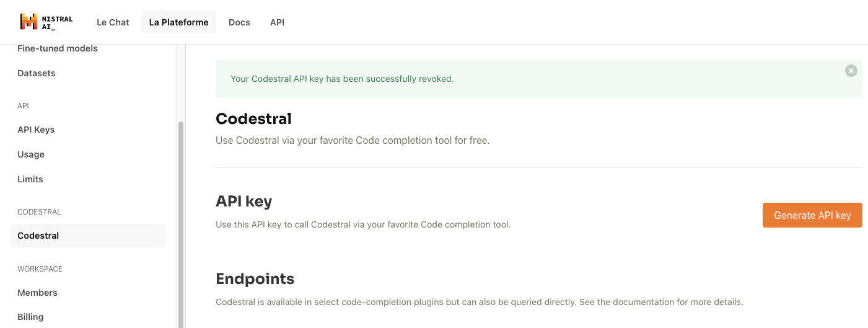
Task: Open Fine-tuned models in sidebar
Action: [58, 48]
